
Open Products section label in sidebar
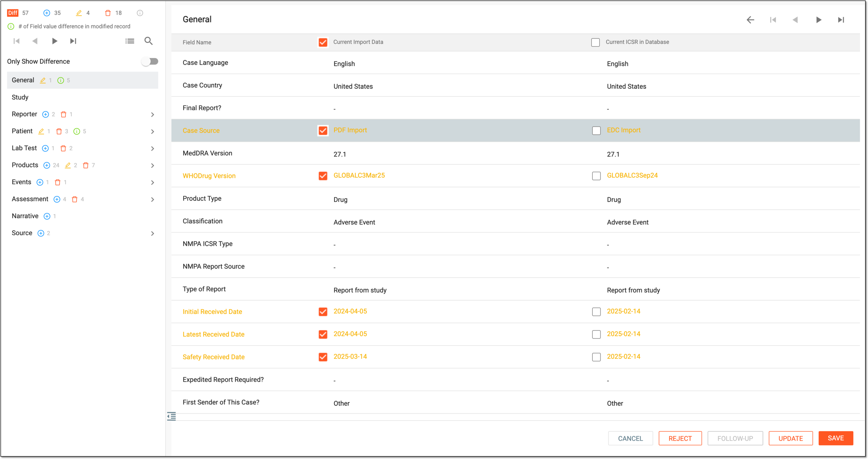coord(25,165)
